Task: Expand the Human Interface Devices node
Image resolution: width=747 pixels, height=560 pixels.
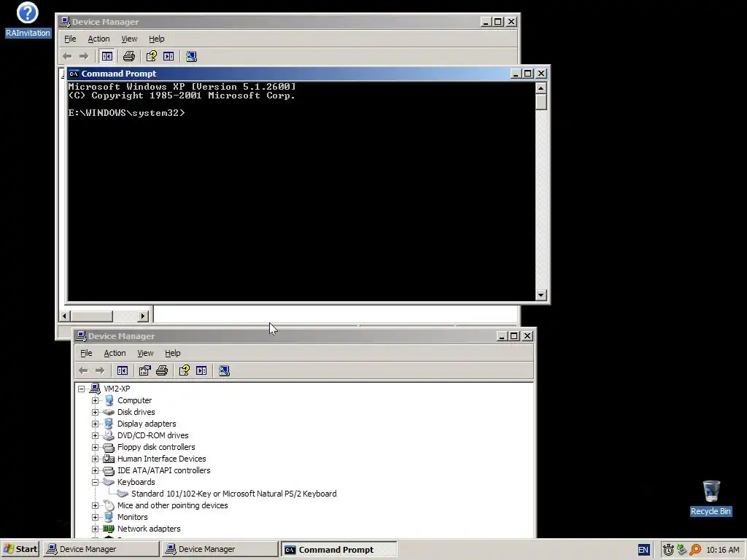Action: [96, 459]
